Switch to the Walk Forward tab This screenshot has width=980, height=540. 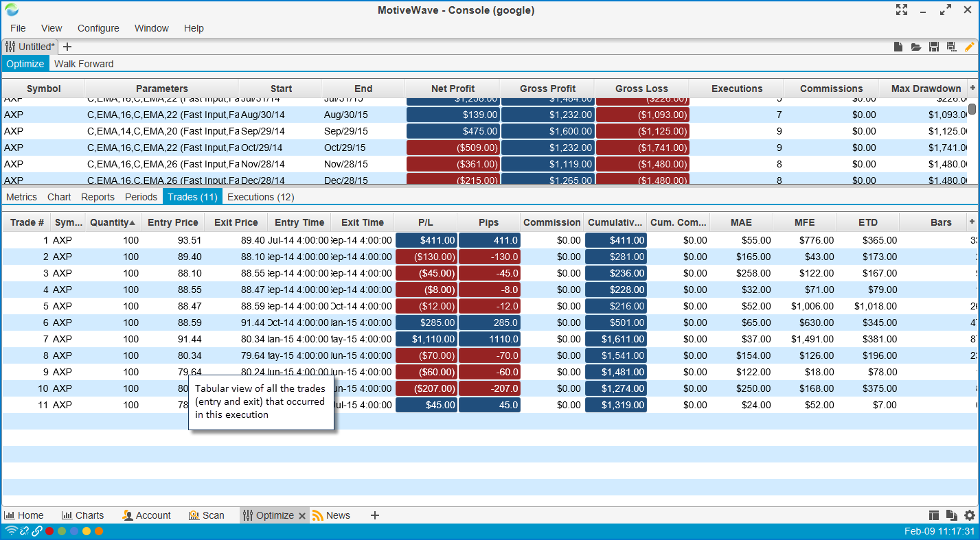tap(84, 64)
